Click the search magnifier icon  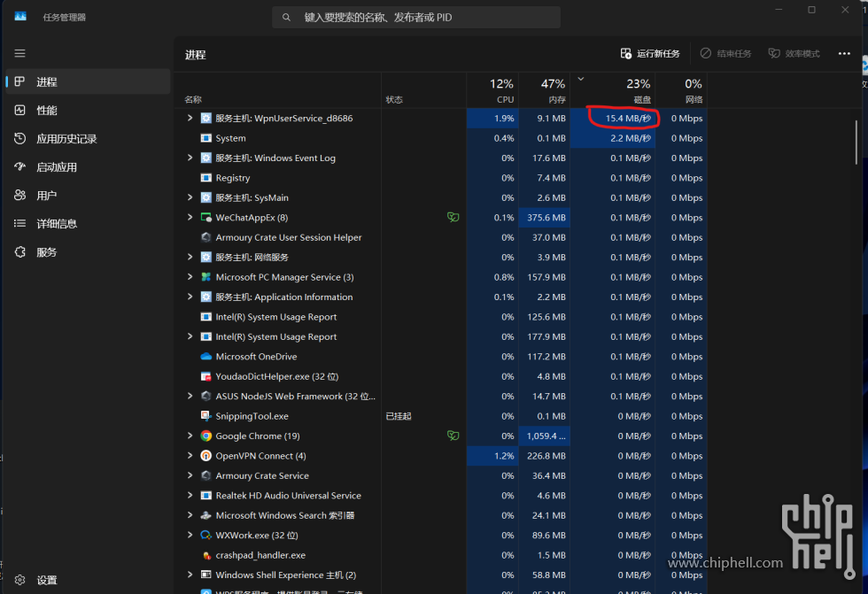coord(286,17)
